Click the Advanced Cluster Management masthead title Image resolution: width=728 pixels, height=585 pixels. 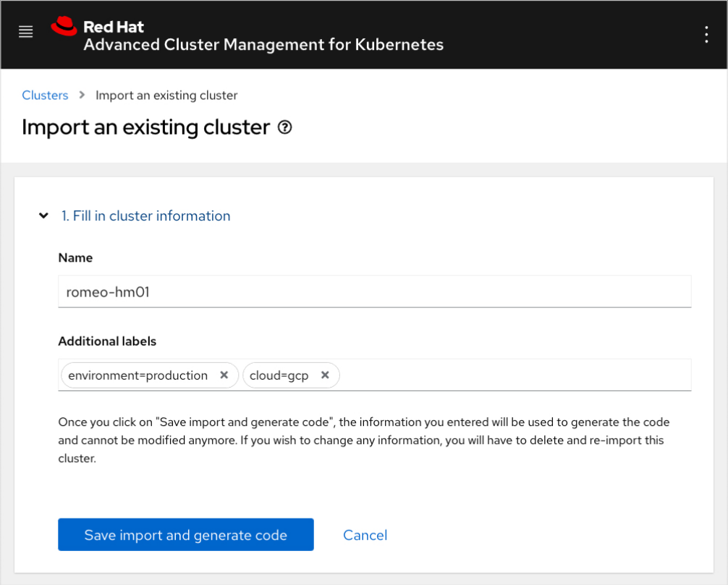pos(263,44)
